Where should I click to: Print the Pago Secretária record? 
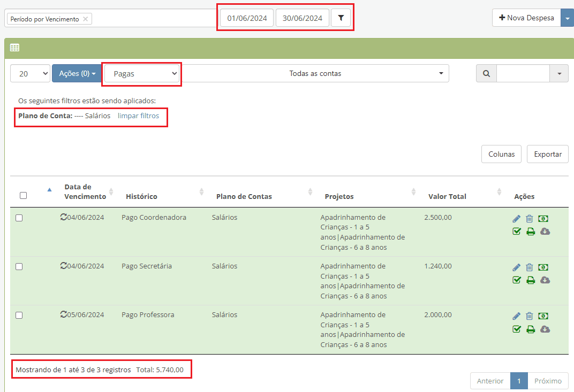(531, 280)
